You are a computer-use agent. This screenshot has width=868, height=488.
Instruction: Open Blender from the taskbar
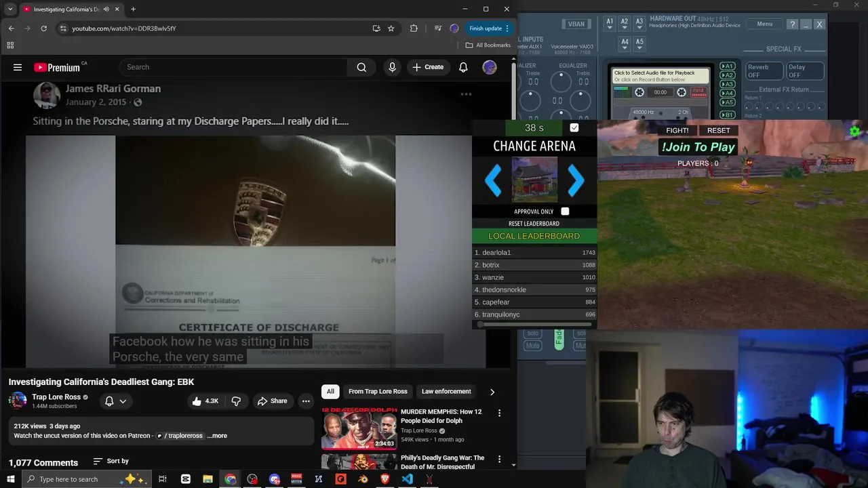[x=363, y=479]
